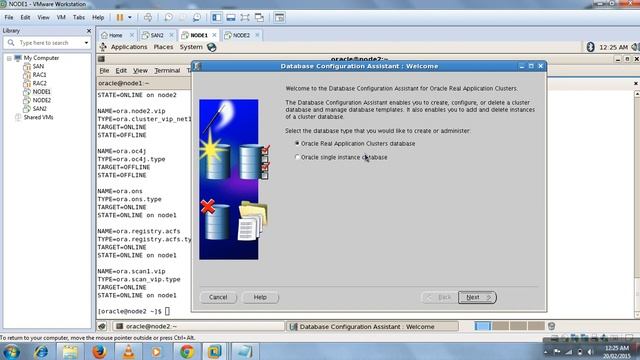
Task: Click the system tray volume icon
Action: [x=590, y=352]
